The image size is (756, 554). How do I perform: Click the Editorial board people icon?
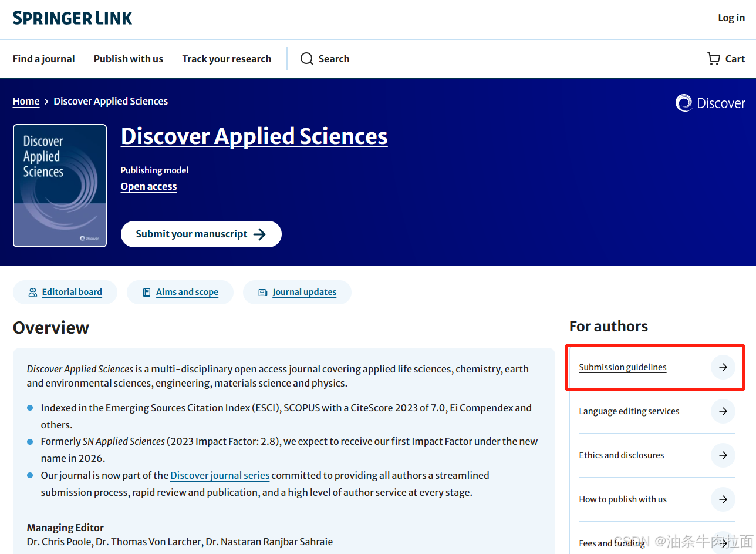click(33, 292)
